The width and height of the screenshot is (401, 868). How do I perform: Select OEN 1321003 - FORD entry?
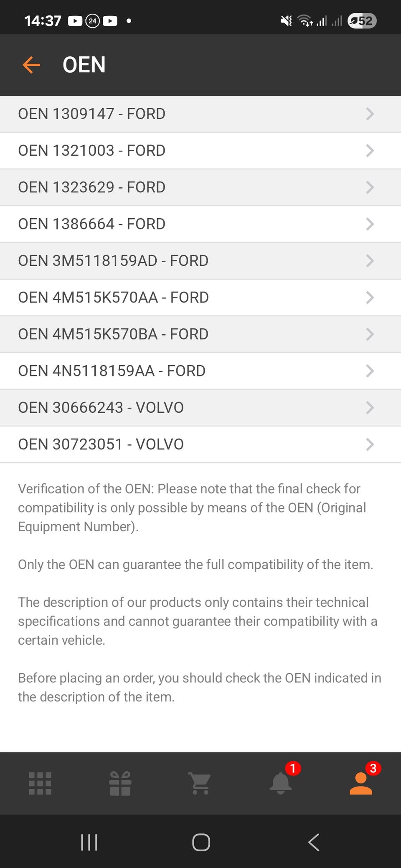click(92, 151)
